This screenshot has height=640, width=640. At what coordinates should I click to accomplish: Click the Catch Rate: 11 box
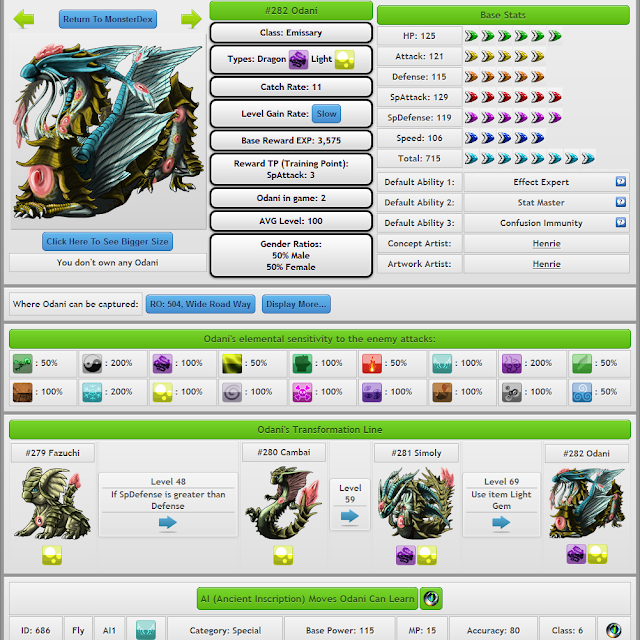pos(291,87)
